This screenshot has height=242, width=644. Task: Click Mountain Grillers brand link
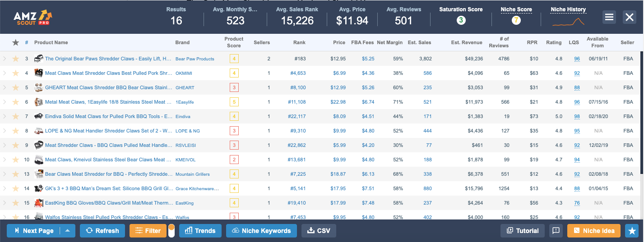click(x=193, y=174)
